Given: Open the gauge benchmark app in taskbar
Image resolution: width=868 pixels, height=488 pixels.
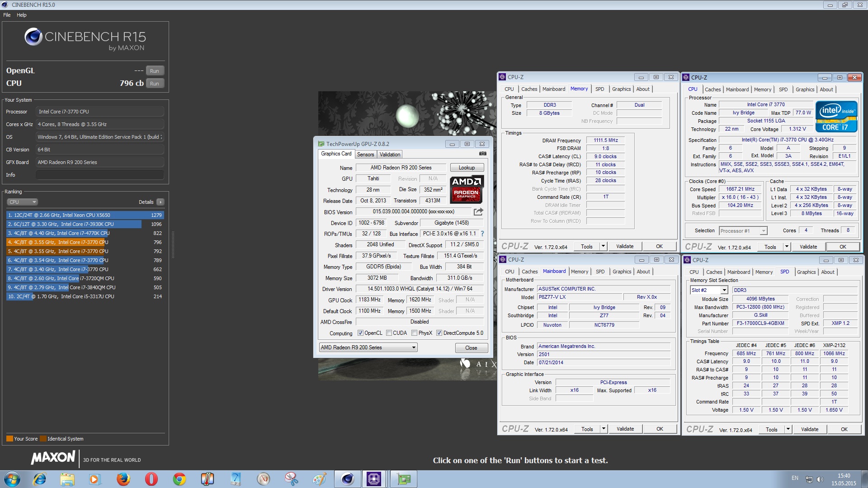Looking at the screenshot, I should (263, 479).
